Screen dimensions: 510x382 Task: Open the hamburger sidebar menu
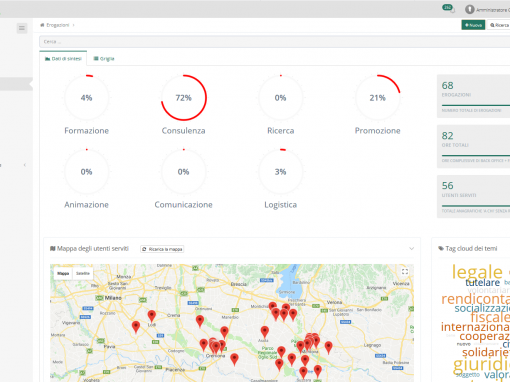click(22, 28)
